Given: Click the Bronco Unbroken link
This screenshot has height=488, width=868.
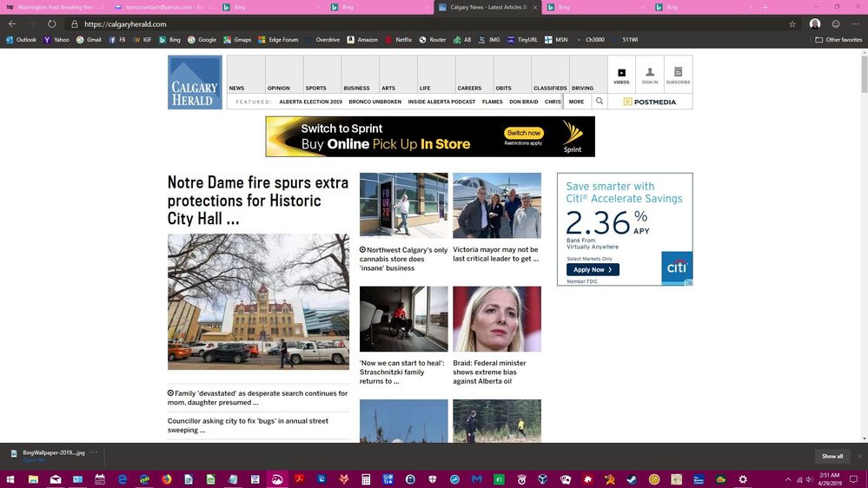Looking at the screenshot, I should (374, 102).
